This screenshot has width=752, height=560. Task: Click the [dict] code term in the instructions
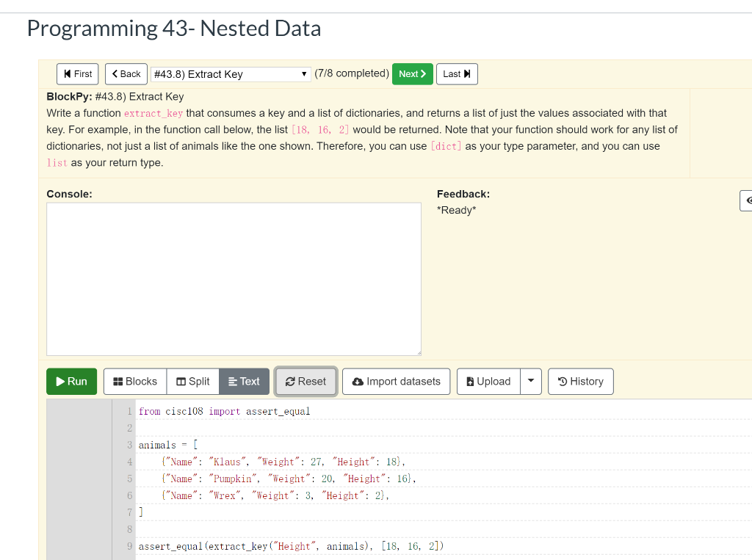[446, 146]
